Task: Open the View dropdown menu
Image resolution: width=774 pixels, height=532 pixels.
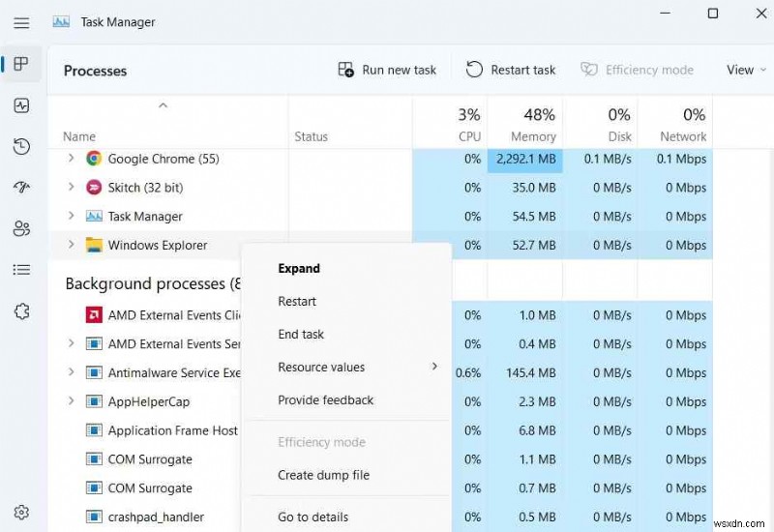Action: [746, 70]
